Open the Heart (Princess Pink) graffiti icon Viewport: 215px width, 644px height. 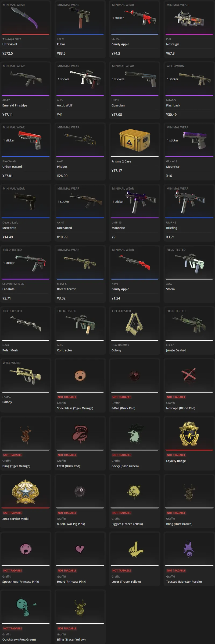tap(80, 549)
